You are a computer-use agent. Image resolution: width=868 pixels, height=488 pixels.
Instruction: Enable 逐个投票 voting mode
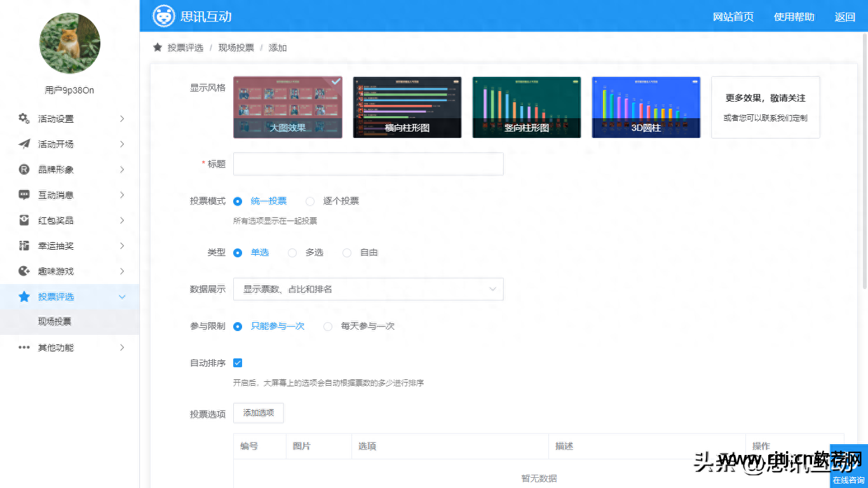[x=309, y=201]
